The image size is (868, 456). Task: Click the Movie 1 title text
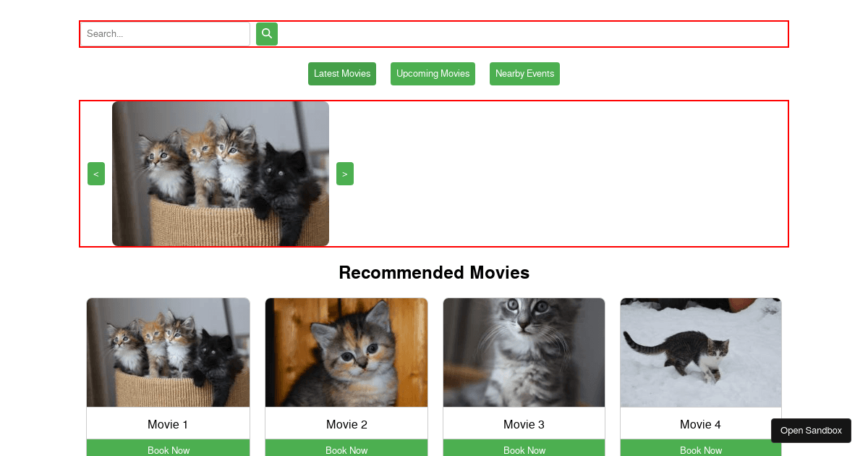point(168,424)
